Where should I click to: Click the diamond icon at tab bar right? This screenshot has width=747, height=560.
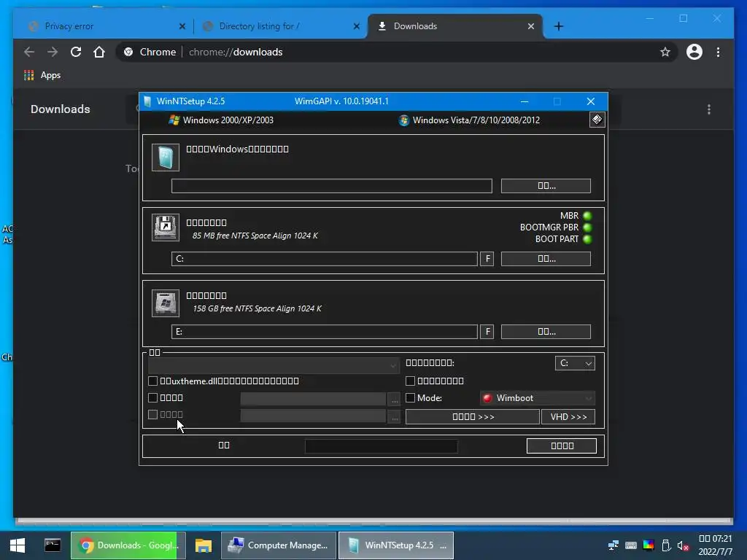coord(597,120)
